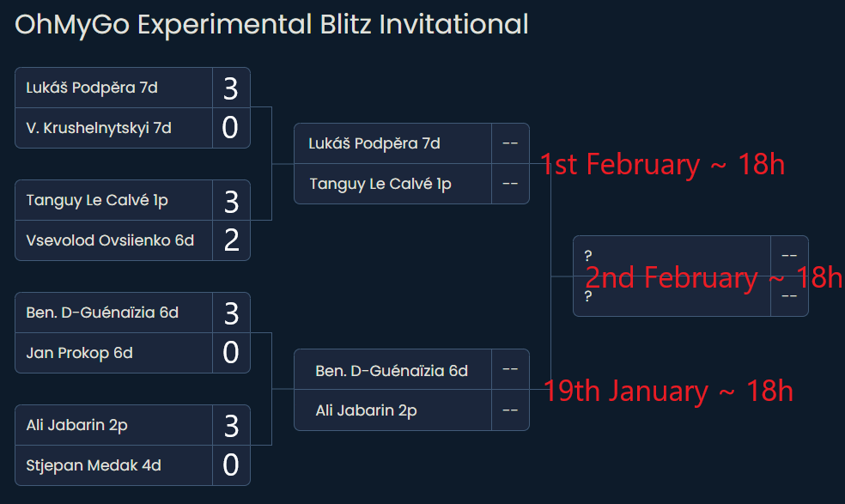Click pending score beside Ali Jabarin semifinal
Screen dimensions: 845x504
(510, 410)
